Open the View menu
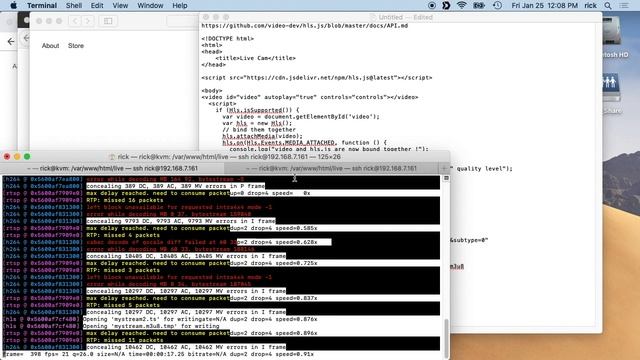Viewport: 640px width, 360px height. coord(120,5)
